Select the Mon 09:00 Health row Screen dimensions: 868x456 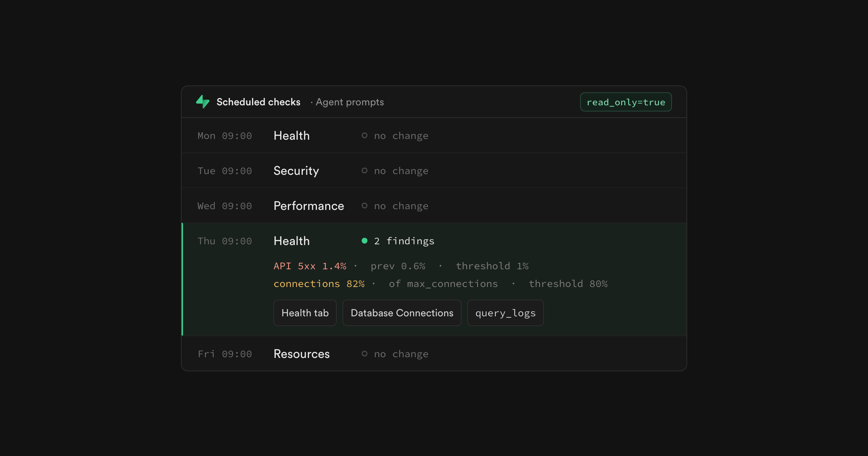click(434, 135)
